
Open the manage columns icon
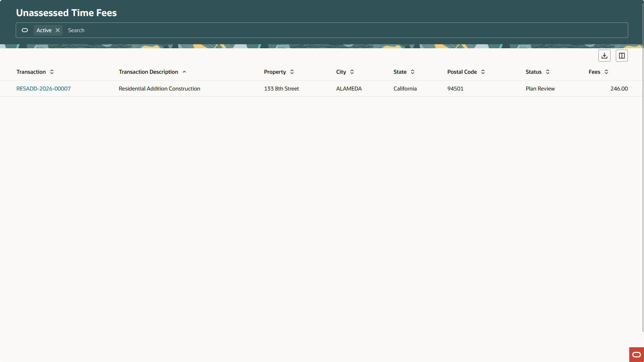tap(622, 55)
